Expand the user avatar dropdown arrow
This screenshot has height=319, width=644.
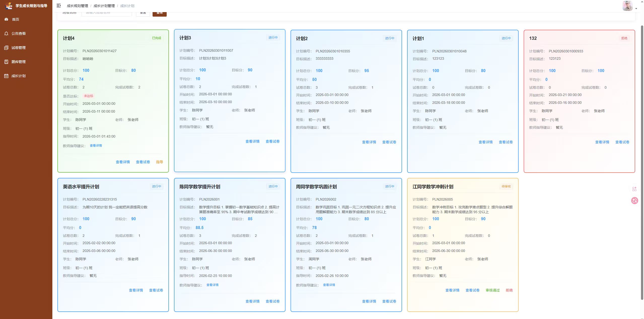[x=636, y=9]
